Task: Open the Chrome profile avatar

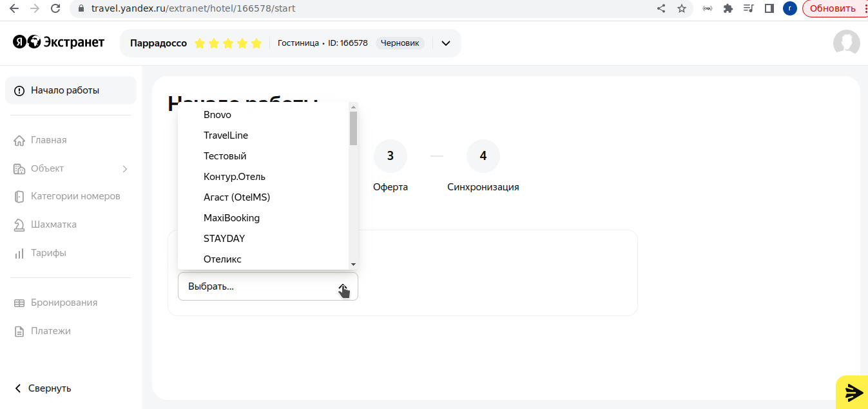Action: [789, 9]
